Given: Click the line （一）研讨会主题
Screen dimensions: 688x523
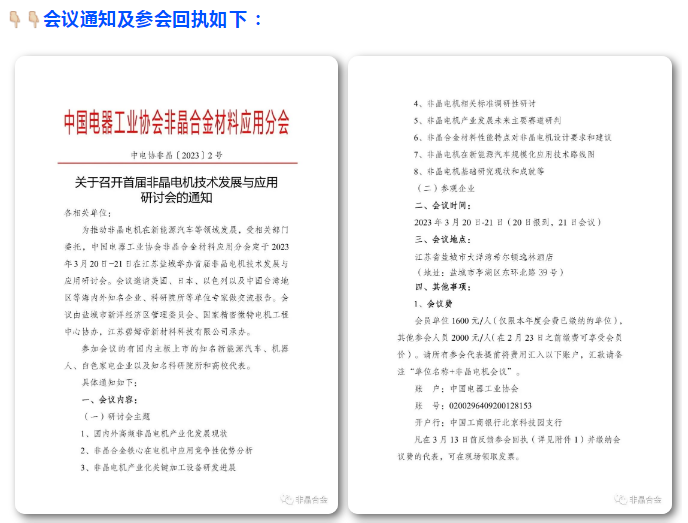Looking at the screenshot, I should [x=117, y=416].
